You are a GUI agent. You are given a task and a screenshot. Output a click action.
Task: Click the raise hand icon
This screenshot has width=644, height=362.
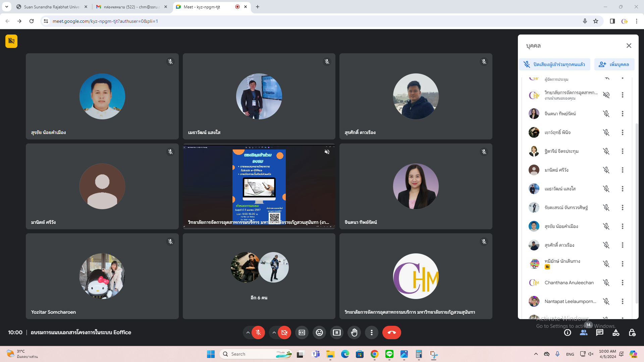click(354, 333)
